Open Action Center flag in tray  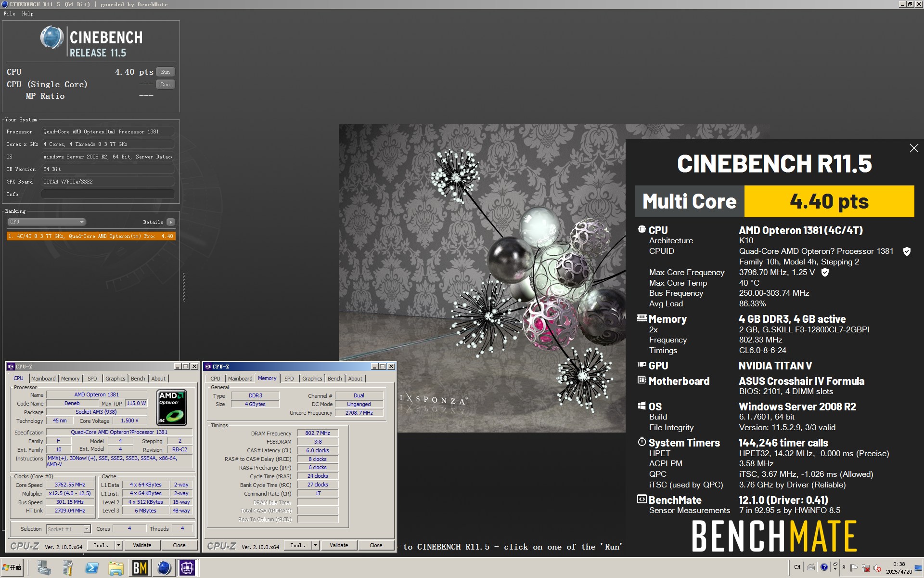(854, 567)
